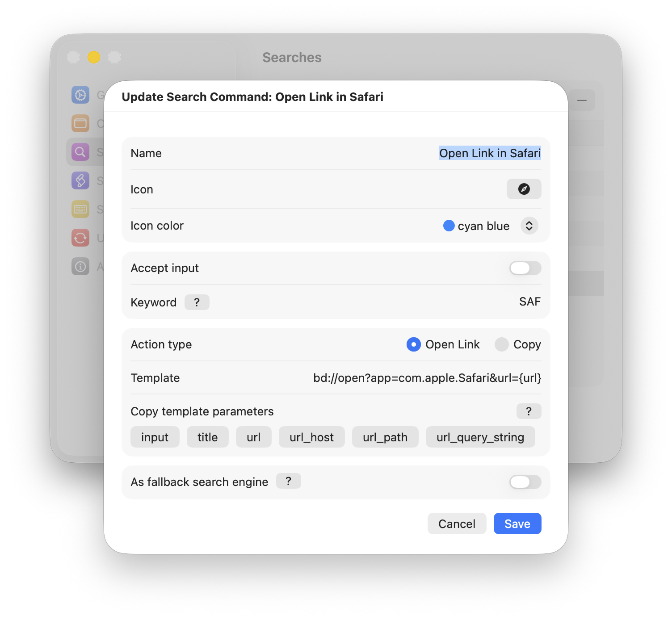Copy the url_host template parameter
This screenshot has height=620, width=672.
311,437
